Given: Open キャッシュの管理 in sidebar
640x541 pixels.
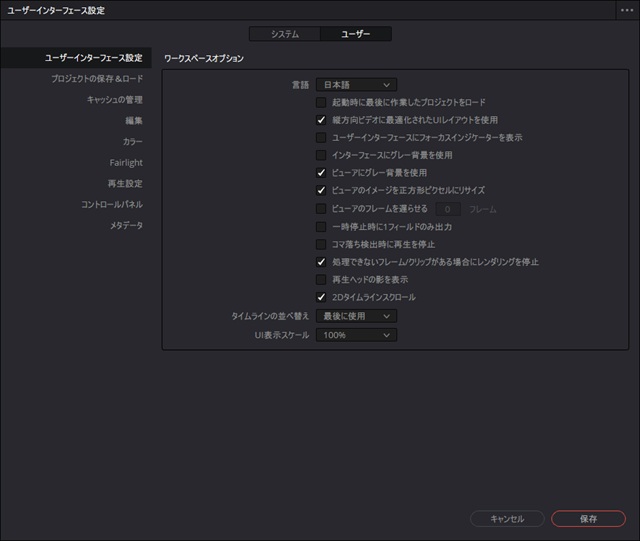Looking at the screenshot, I should pos(114,100).
